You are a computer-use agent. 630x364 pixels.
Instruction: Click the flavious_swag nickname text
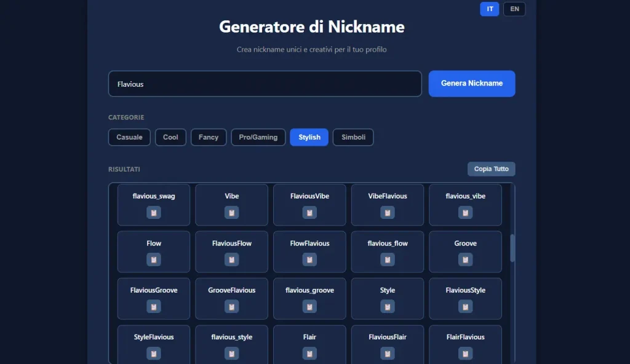[153, 196]
